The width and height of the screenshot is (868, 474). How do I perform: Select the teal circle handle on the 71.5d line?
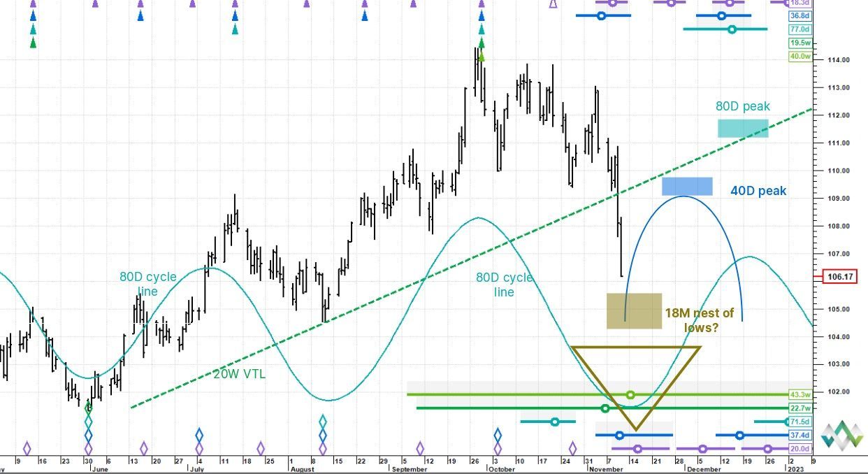click(x=556, y=421)
